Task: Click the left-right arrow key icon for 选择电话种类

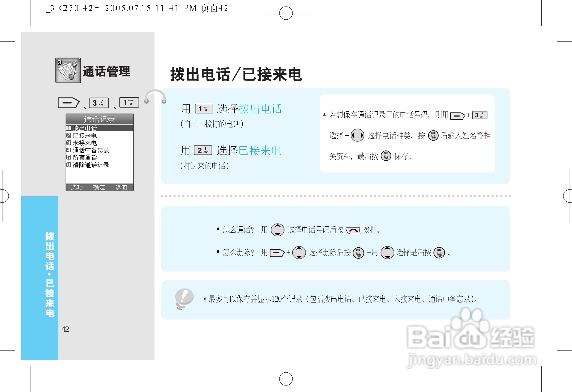Action: (357, 135)
